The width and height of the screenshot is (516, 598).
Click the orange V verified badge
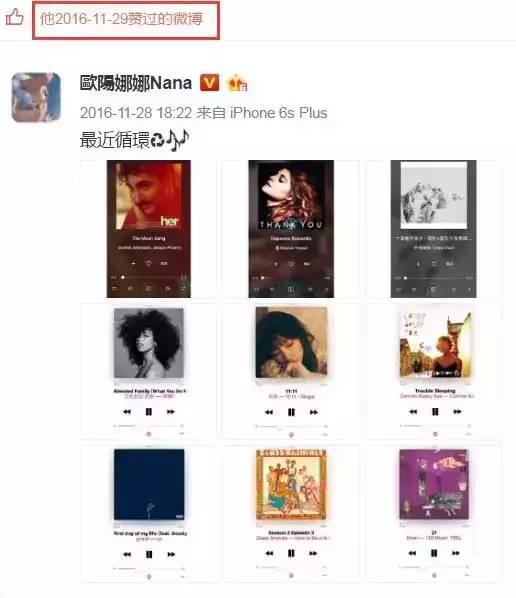coord(209,82)
